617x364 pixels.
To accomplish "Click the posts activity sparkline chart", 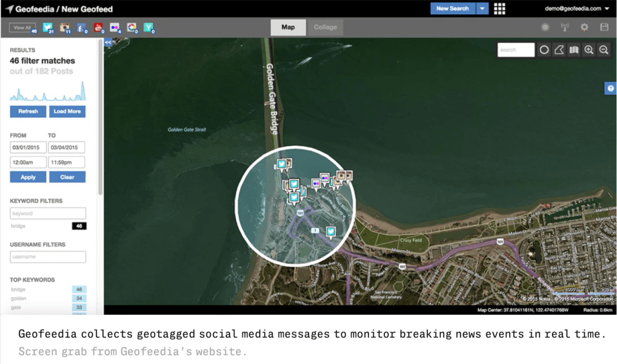I will pos(48,91).
